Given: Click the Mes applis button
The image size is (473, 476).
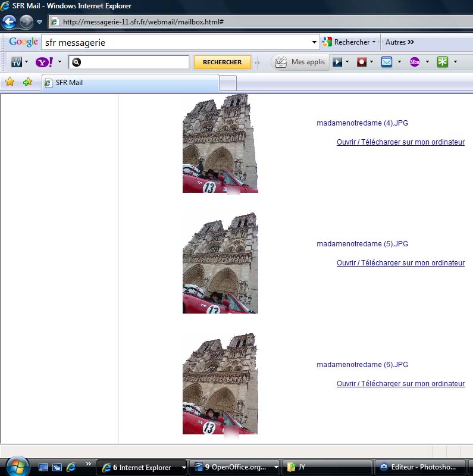Looking at the screenshot, I should (300, 62).
